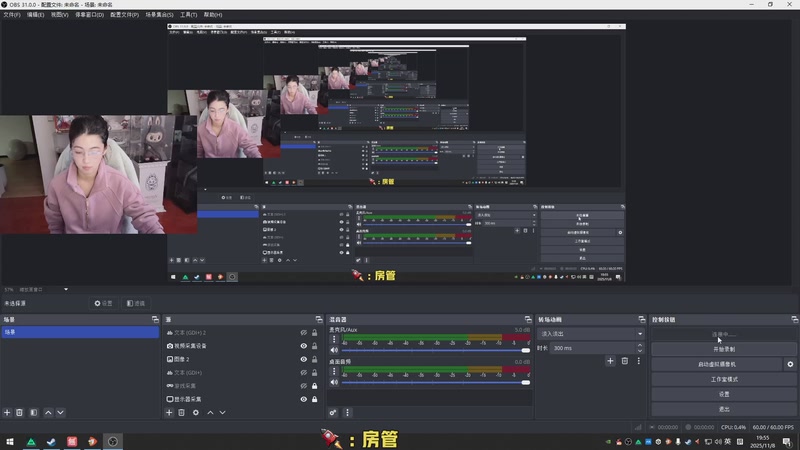Open the 配置文件(P) menu
The height and width of the screenshot is (450, 800).
pyautogui.click(x=124, y=15)
